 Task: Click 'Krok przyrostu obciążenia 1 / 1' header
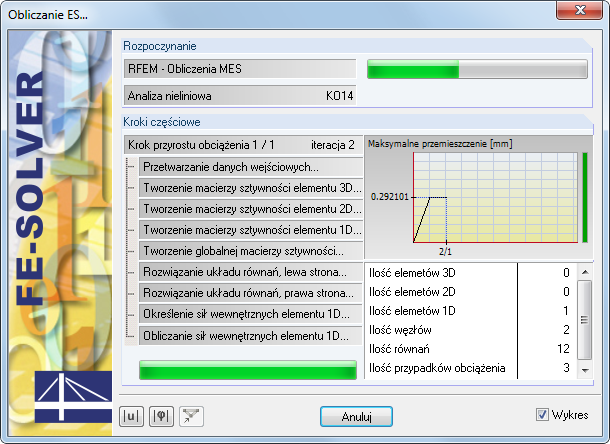pos(202,145)
